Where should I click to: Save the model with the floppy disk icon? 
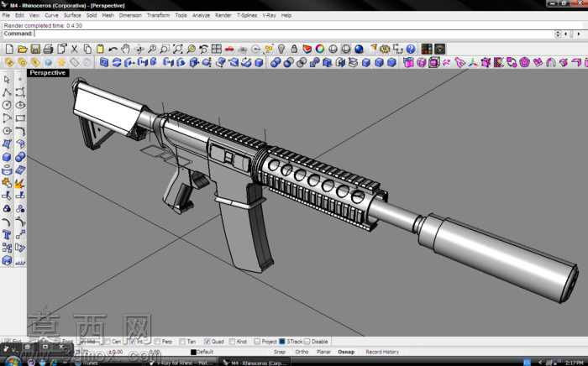35,49
